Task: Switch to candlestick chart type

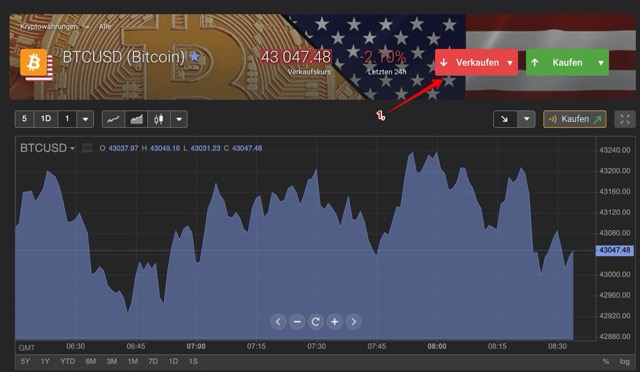Action: [x=159, y=119]
